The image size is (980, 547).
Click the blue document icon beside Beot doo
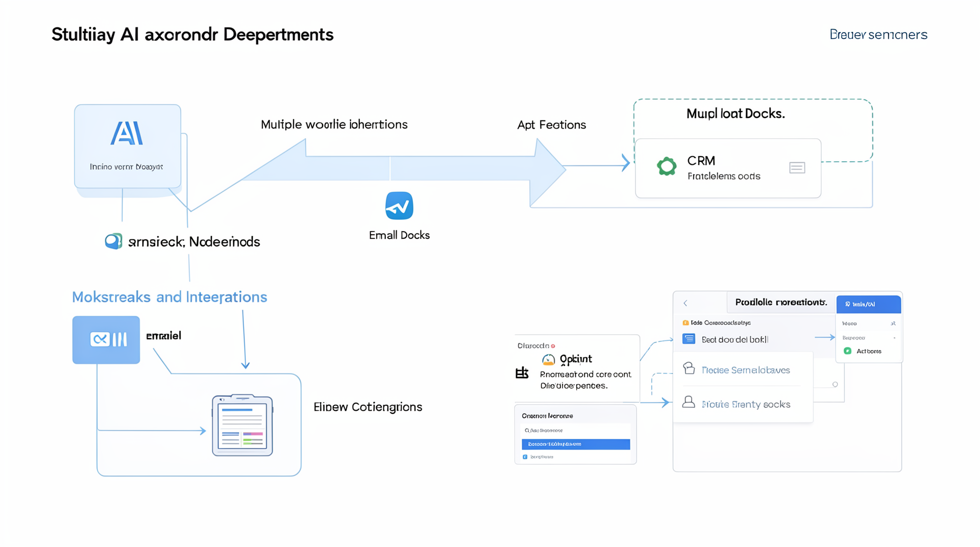pyautogui.click(x=689, y=339)
